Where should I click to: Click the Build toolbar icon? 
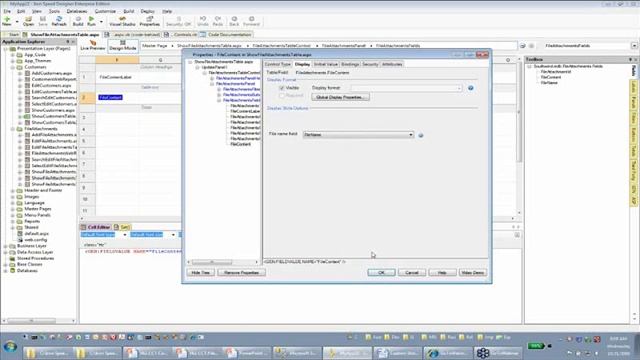pos(78,21)
